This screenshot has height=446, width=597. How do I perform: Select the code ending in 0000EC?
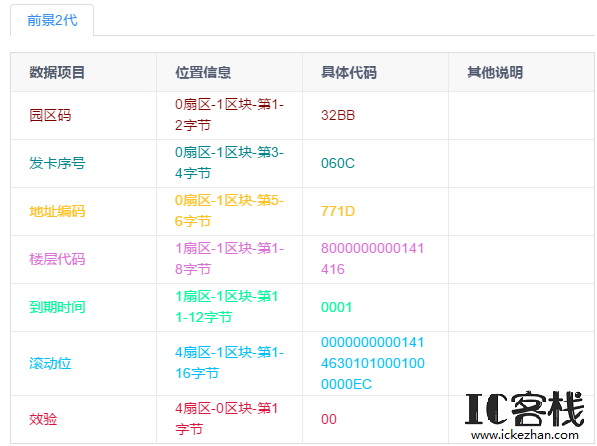click(373, 363)
